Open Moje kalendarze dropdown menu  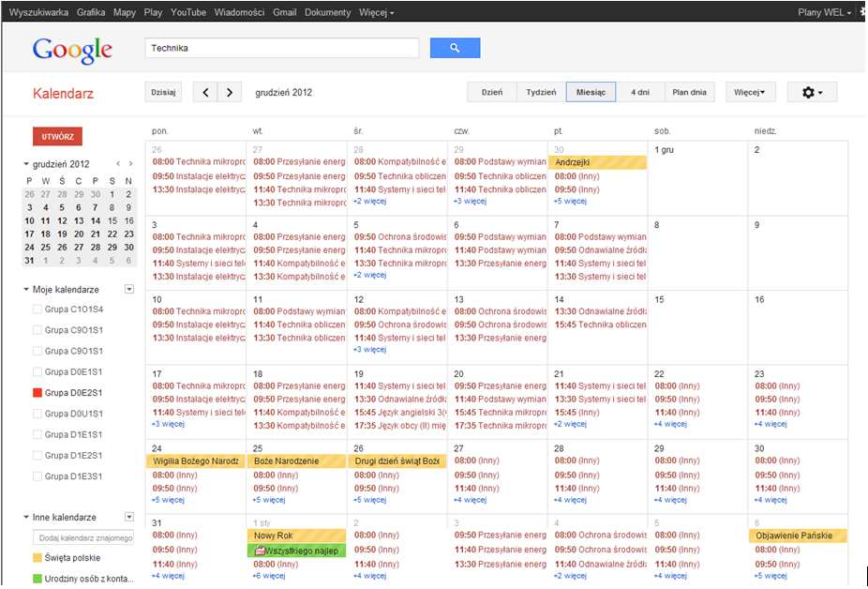coord(129,289)
